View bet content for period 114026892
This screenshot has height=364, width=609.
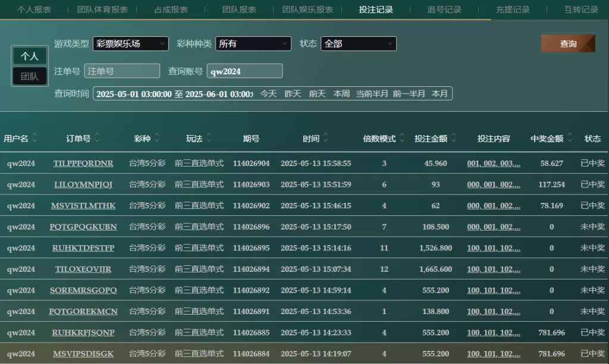point(493,290)
